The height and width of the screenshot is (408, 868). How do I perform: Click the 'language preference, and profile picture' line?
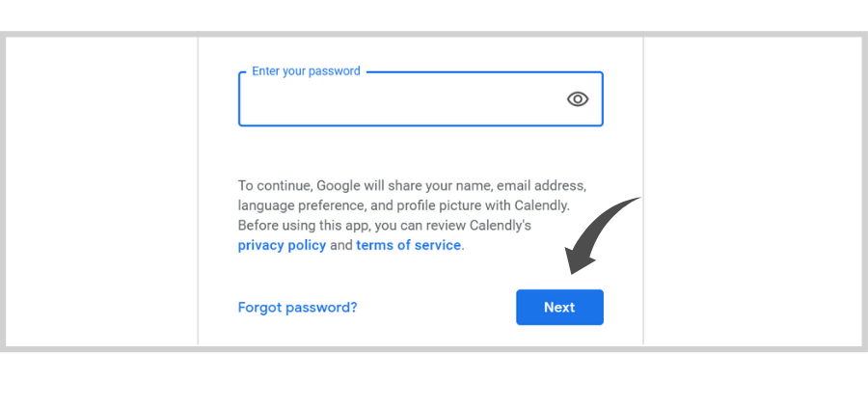[403, 205]
